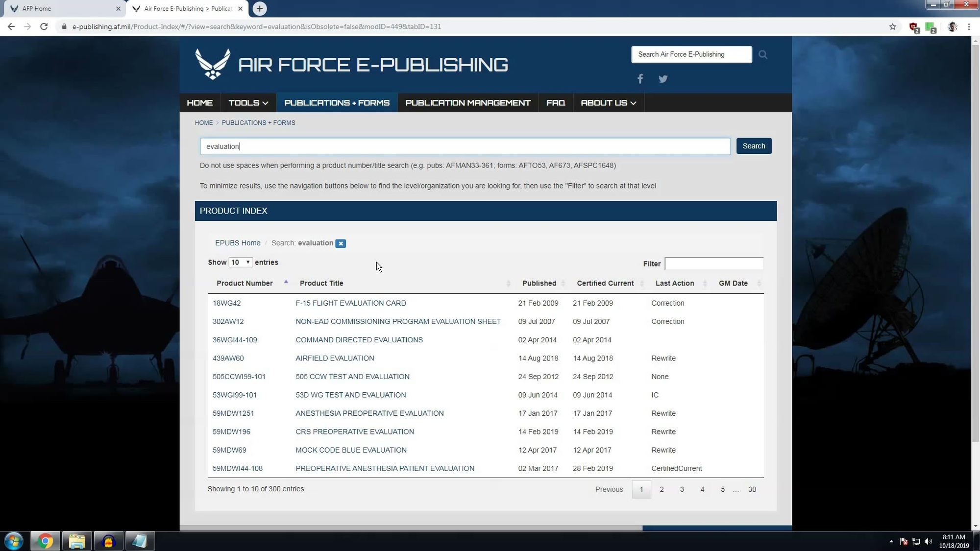Screen dimensions: 980x551
Task: Click the tray volume speaker icon
Action: [x=928, y=541]
